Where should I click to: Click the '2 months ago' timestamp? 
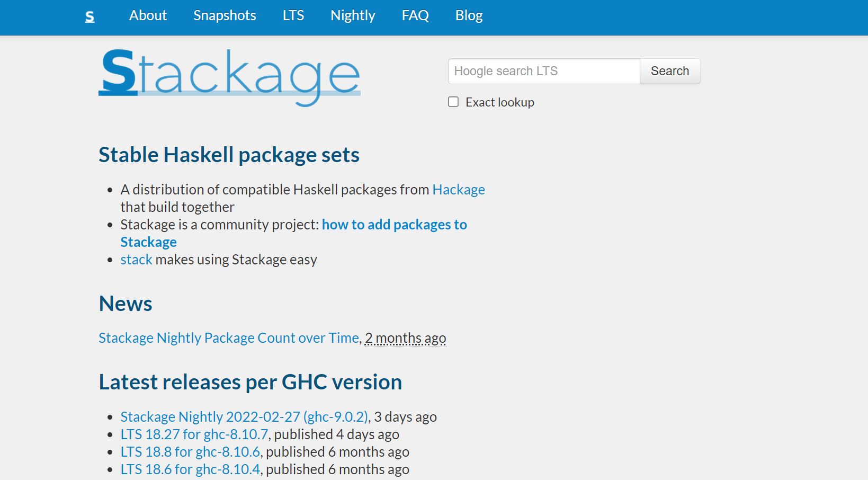pos(405,337)
